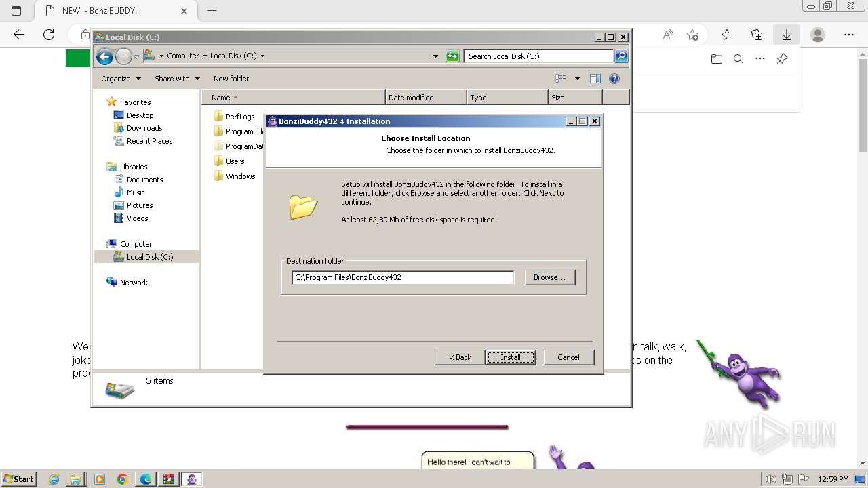Open the Documents library
Viewport: 868px width, 488px height.
[138, 180]
